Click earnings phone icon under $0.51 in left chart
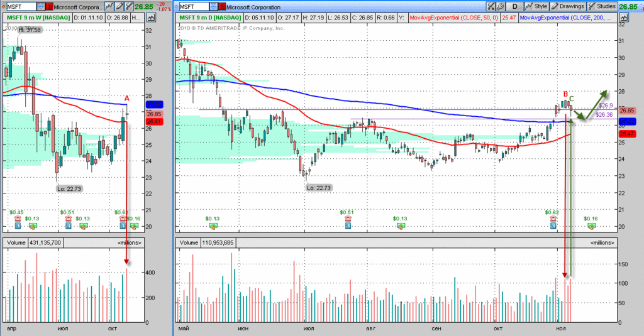The height and width of the screenshot is (336, 644). point(68,219)
